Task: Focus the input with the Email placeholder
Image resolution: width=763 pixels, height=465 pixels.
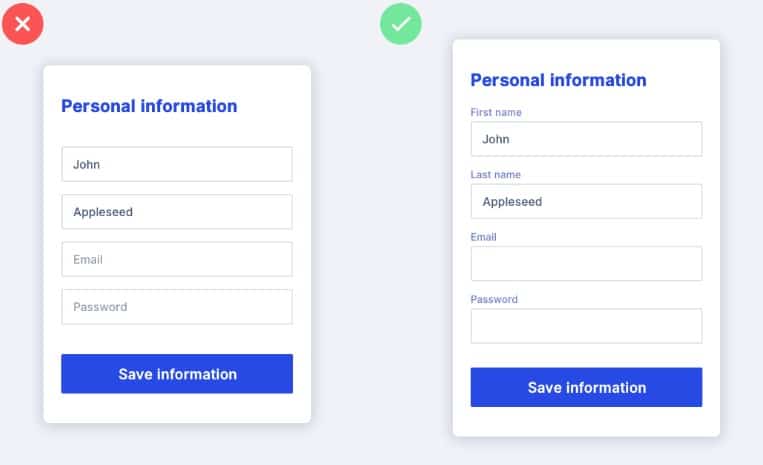Action: pyautogui.click(x=177, y=259)
